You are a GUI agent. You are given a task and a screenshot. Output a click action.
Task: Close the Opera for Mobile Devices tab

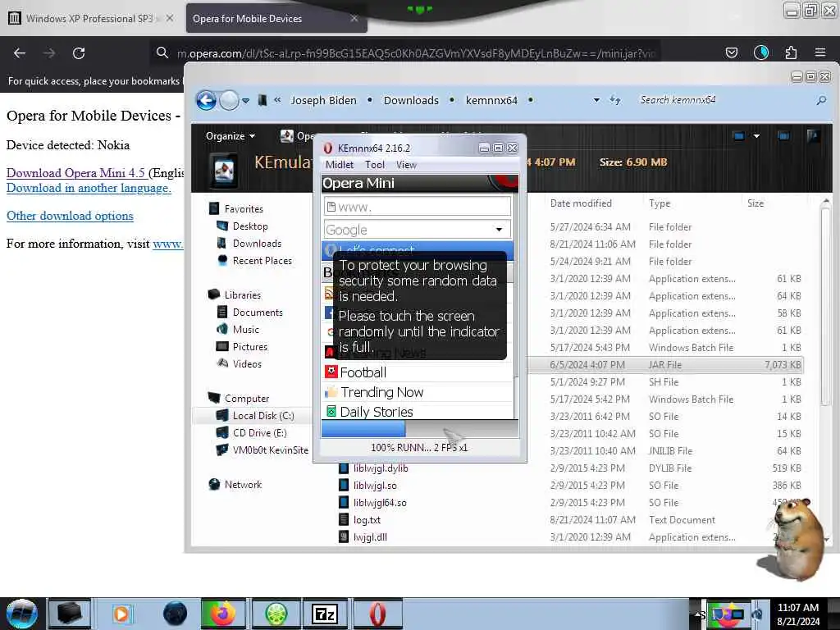tap(354, 18)
